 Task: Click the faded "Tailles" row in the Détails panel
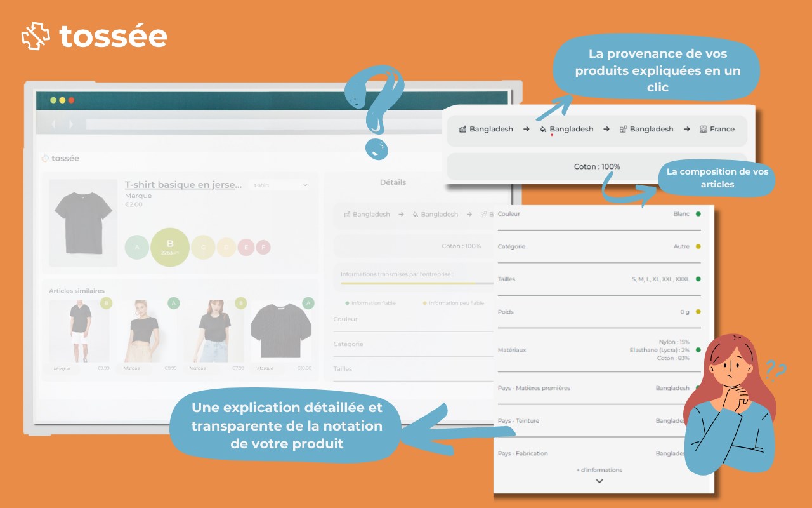[x=414, y=369]
